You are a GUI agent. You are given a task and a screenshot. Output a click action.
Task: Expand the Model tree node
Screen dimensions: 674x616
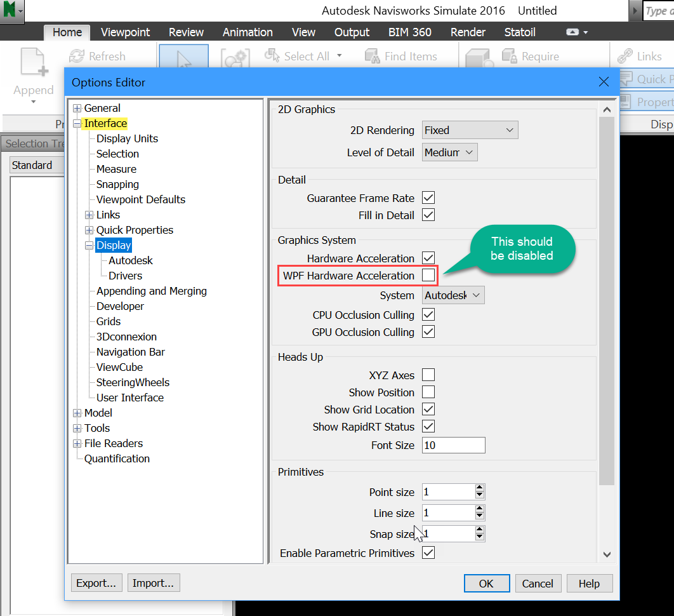coord(77,413)
